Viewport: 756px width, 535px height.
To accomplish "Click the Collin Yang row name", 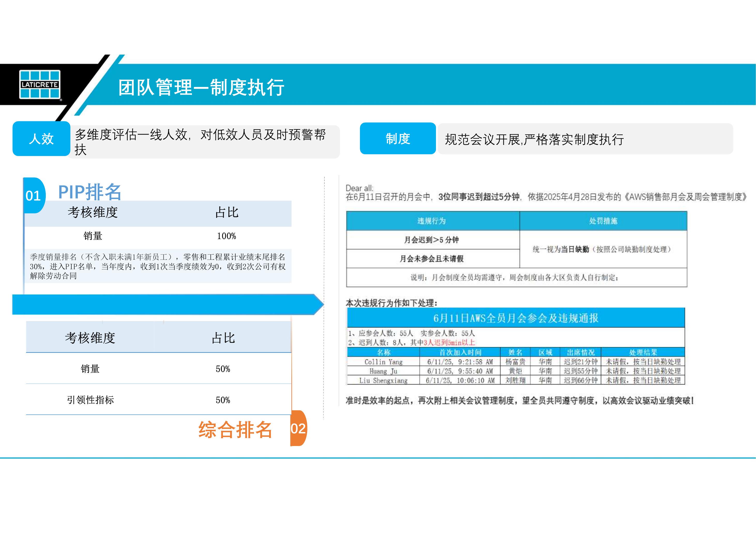I will pyautogui.click(x=383, y=362).
